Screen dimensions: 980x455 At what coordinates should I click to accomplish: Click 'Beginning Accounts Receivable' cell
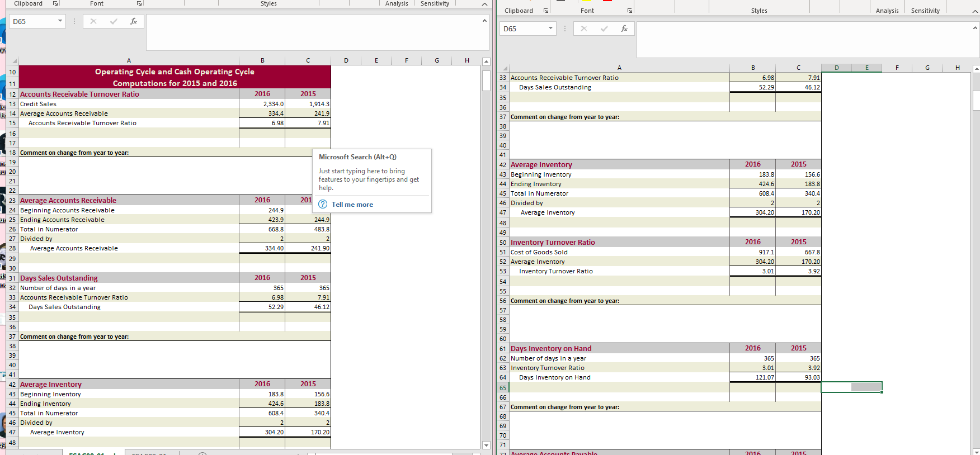[x=129, y=210]
